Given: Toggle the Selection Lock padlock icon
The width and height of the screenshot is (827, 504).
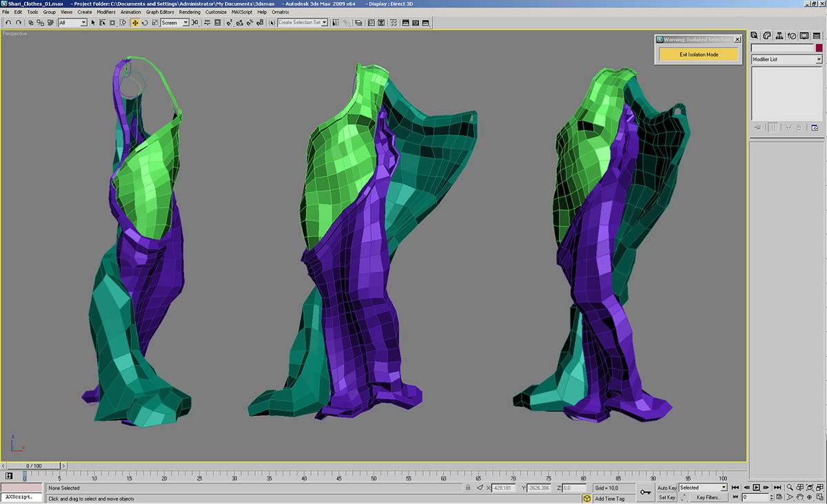Looking at the screenshot, I should [x=468, y=487].
